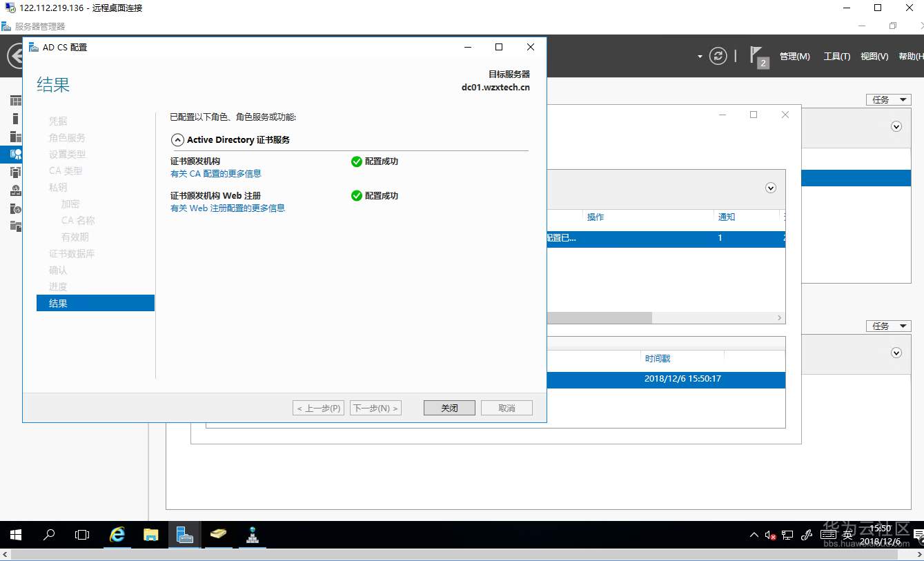The height and width of the screenshot is (561, 924).
Task: Open the Dashboard icon in Server Manager sidebar
Action: pyautogui.click(x=15, y=101)
